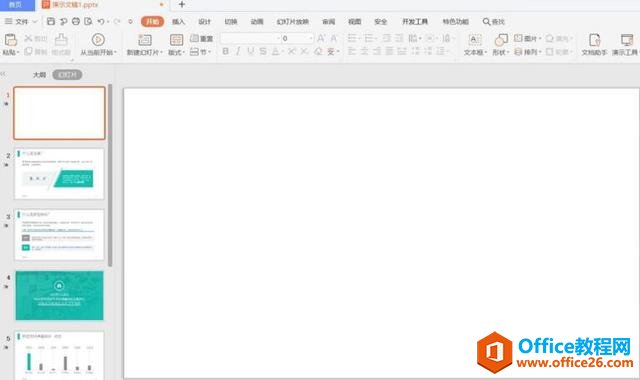Switch to the Design (设计) ribbon tab
The image size is (640, 380).
point(204,22)
